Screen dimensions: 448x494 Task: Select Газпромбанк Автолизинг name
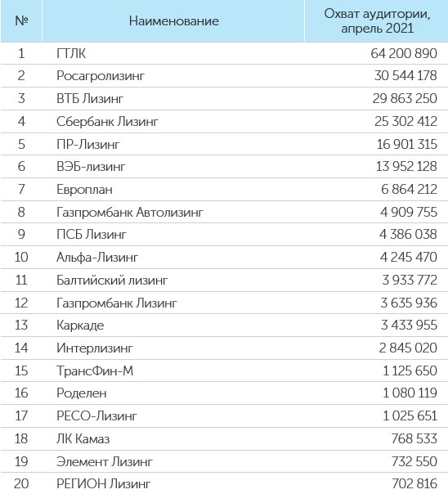point(130,212)
